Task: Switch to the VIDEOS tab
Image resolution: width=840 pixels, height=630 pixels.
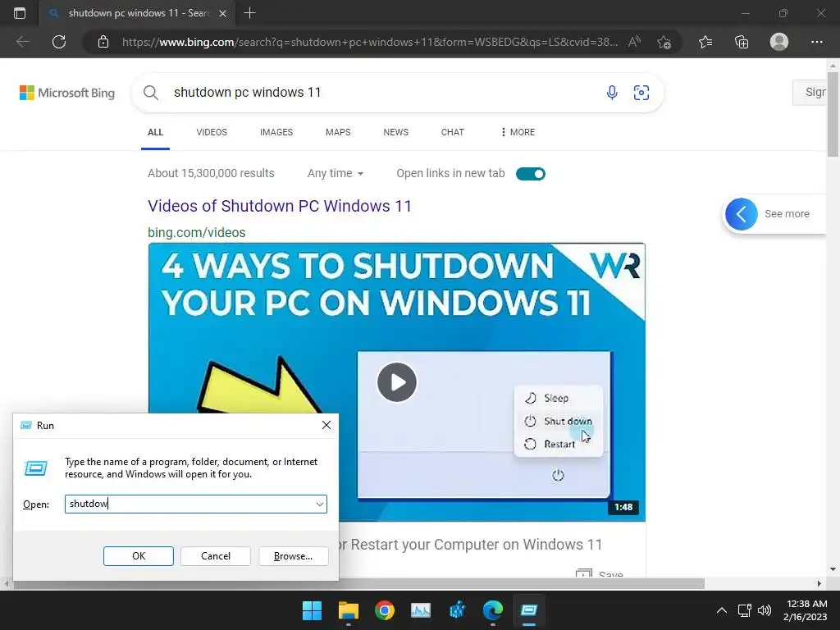Action: [x=212, y=132]
